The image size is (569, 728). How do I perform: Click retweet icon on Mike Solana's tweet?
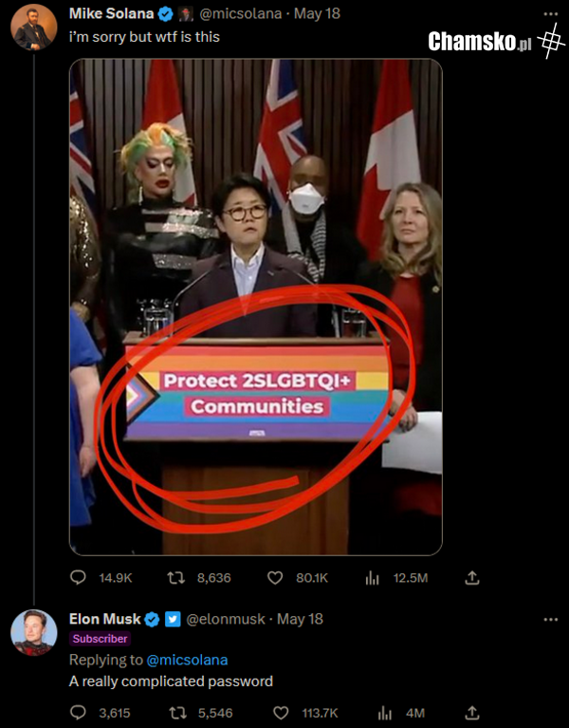click(175, 577)
